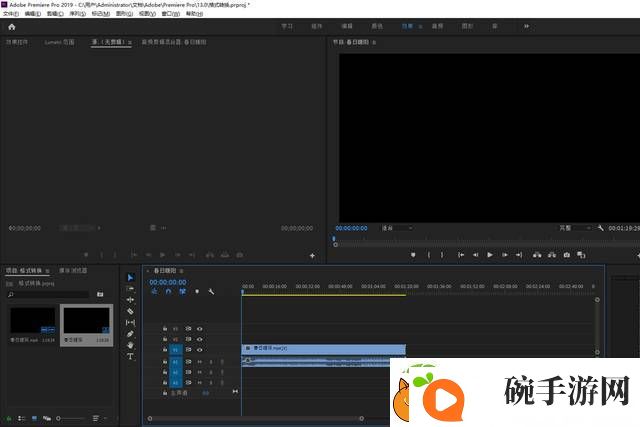Toggle insert sequences as nests button
Viewport: 640px width, 427px height.
coord(154,291)
